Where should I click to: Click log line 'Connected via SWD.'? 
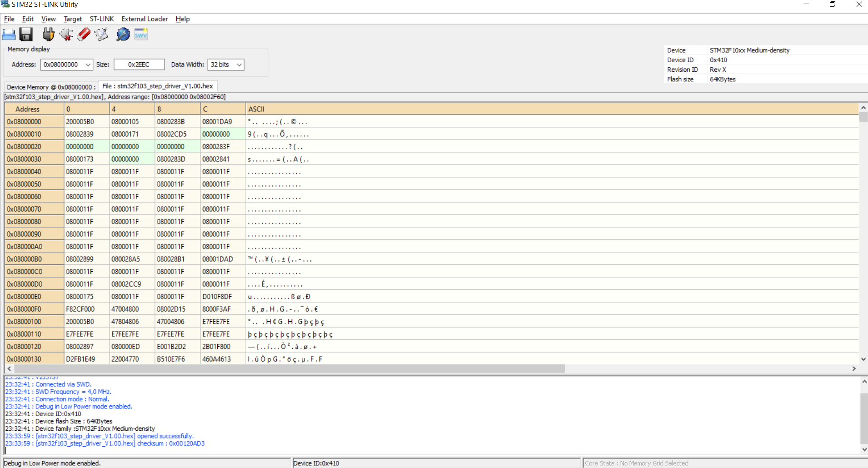pyautogui.click(x=48, y=384)
